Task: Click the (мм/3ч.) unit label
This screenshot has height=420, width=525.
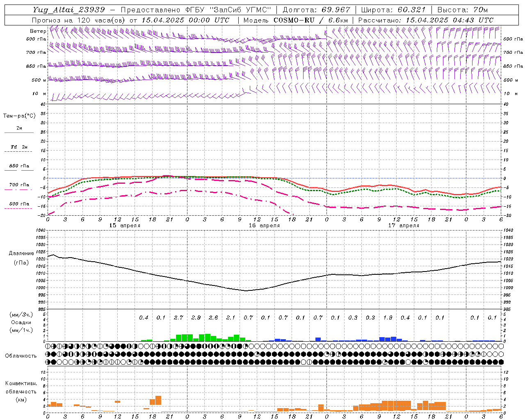Action: point(21,315)
